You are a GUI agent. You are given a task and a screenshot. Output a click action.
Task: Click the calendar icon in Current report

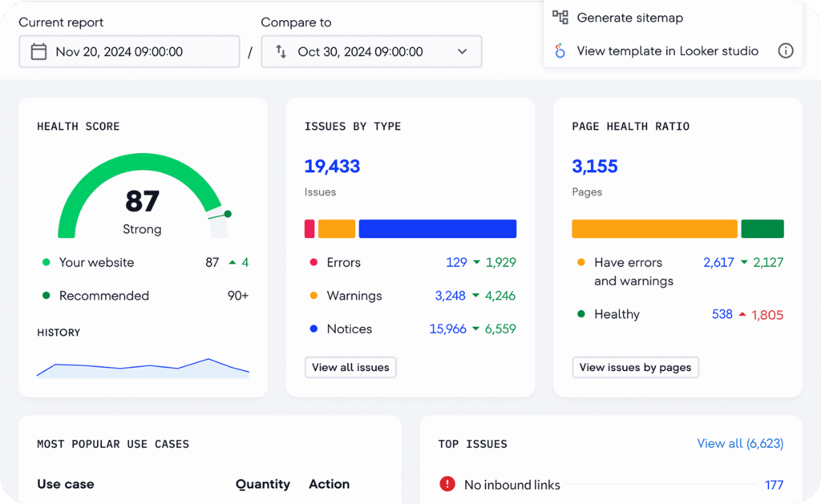(x=38, y=52)
